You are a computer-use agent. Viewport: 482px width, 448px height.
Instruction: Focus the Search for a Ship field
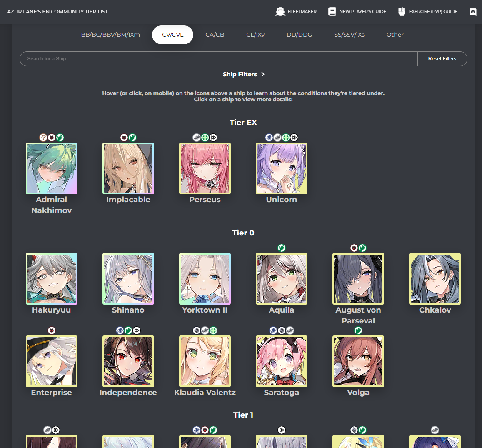tap(219, 59)
